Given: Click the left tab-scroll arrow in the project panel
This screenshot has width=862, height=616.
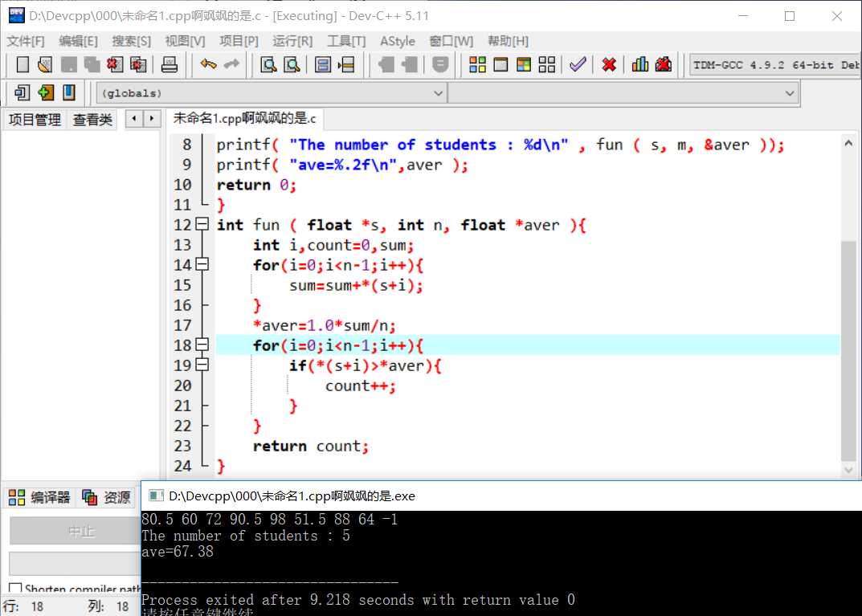Looking at the screenshot, I should tap(134, 119).
